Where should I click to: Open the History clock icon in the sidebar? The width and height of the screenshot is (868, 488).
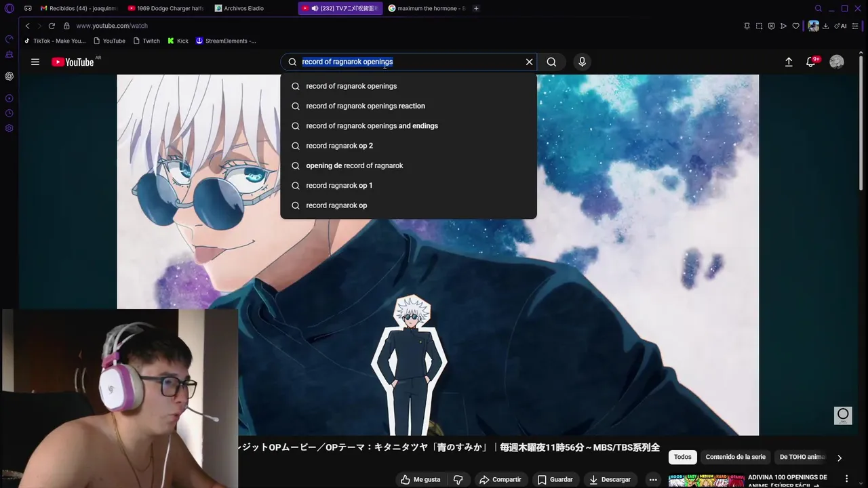(x=9, y=113)
